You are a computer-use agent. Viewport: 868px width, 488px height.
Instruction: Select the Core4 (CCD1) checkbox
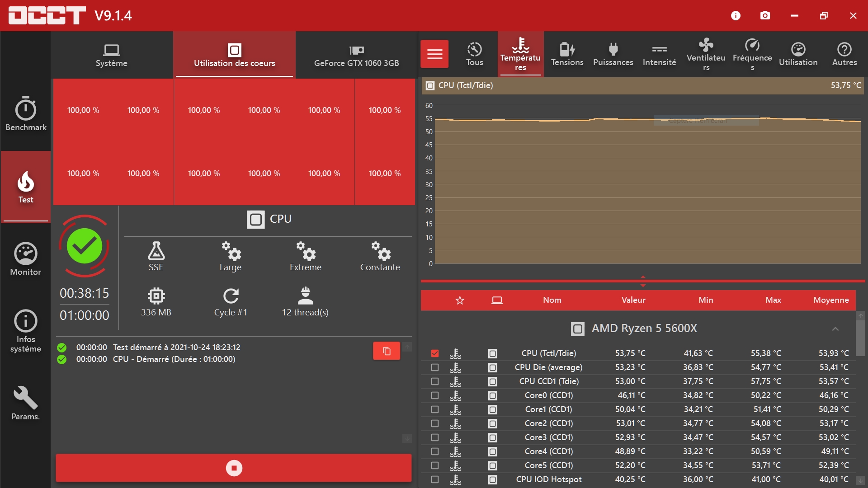coord(435,451)
